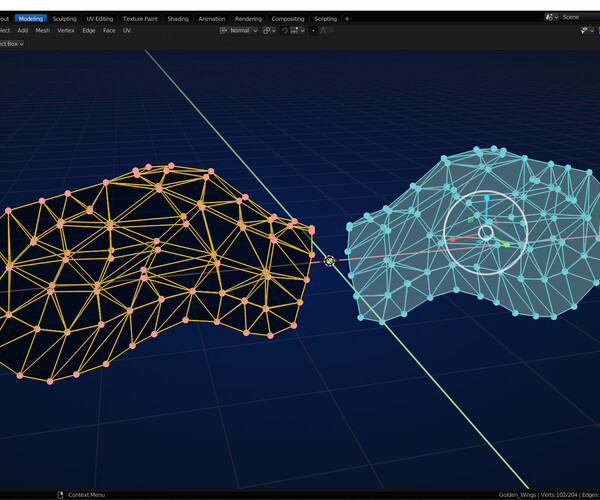The height and width of the screenshot is (500, 600).
Task: Open the Vertex menu
Action: tap(66, 31)
